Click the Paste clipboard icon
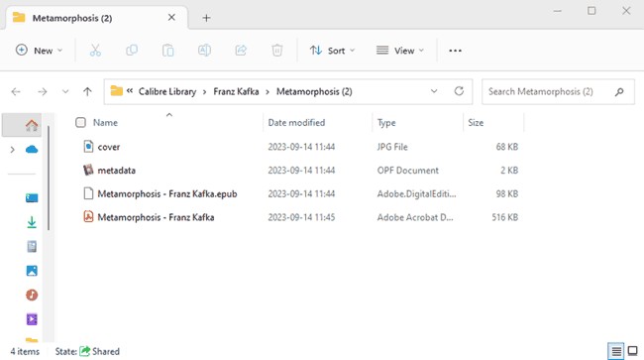Screen dimensions: 644x360 pyautogui.click(x=168, y=51)
